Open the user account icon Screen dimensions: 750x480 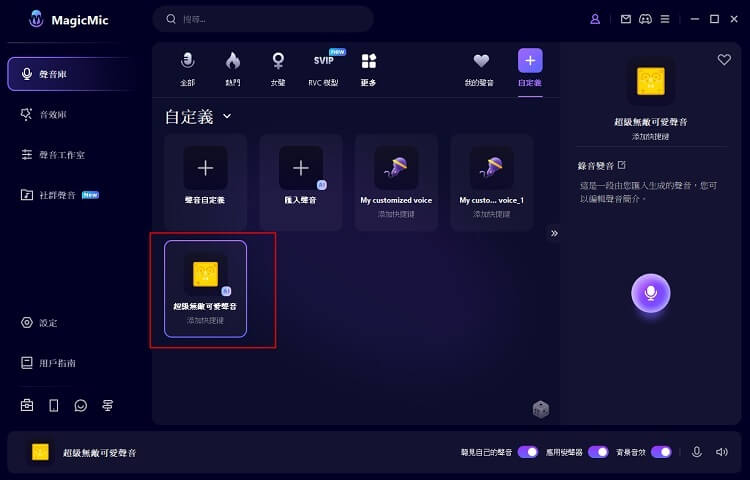click(595, 19)
